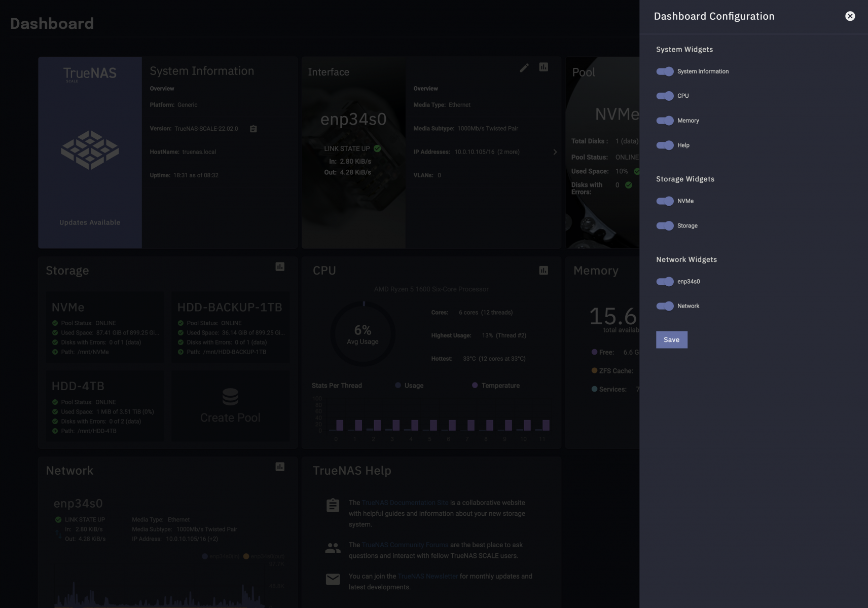The height and width of the screenshot is (608, 868).
Task: Click the AMD Ryzen 5 1600 processor text
Action: (x=431, y=289)
